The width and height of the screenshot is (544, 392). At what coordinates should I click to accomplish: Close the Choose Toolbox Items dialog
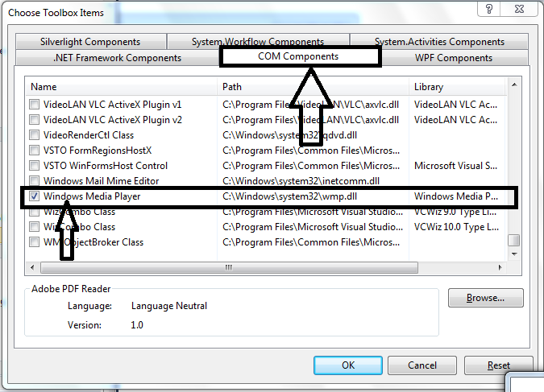click(x=519, y=9)
